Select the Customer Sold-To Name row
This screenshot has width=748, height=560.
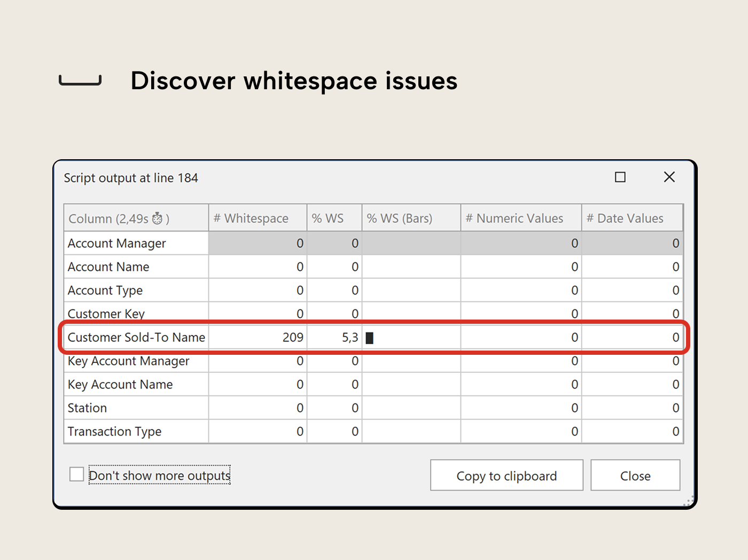[x=136, y=337]
